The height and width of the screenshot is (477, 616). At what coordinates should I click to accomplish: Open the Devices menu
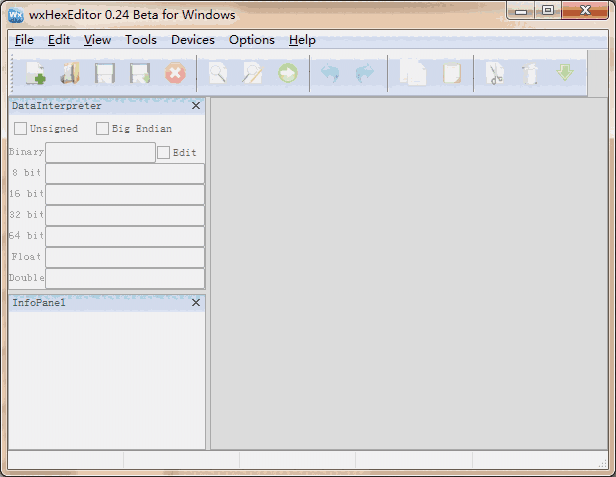pos(193,40)
